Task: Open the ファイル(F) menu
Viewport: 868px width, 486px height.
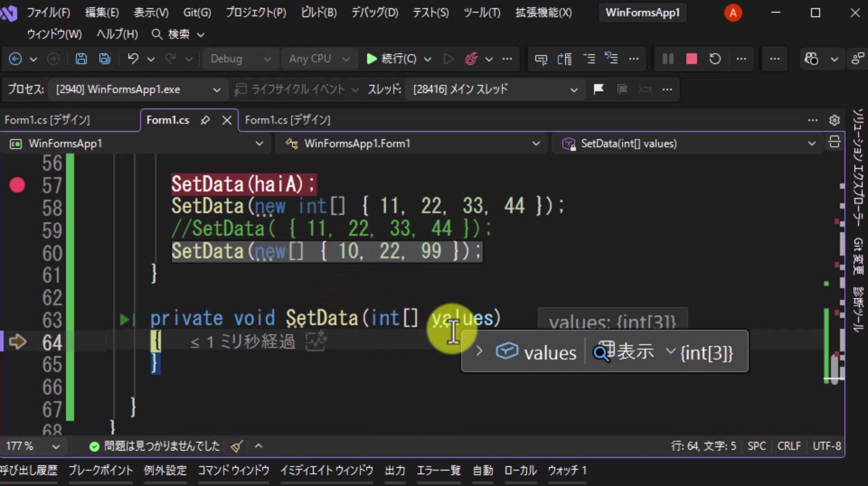Action: tap(48, 13)
